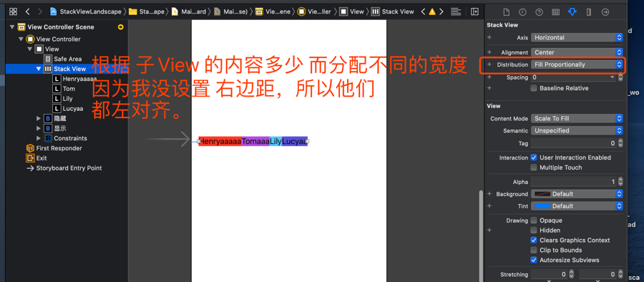Jump to next issue arrow
This screenshot has width=644, height=282.
tap(441, 11)
